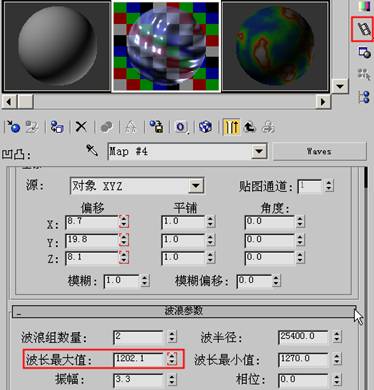Click the Material Effects Channel icon
The image size is (374, 390).
click(x=180, y=127)
